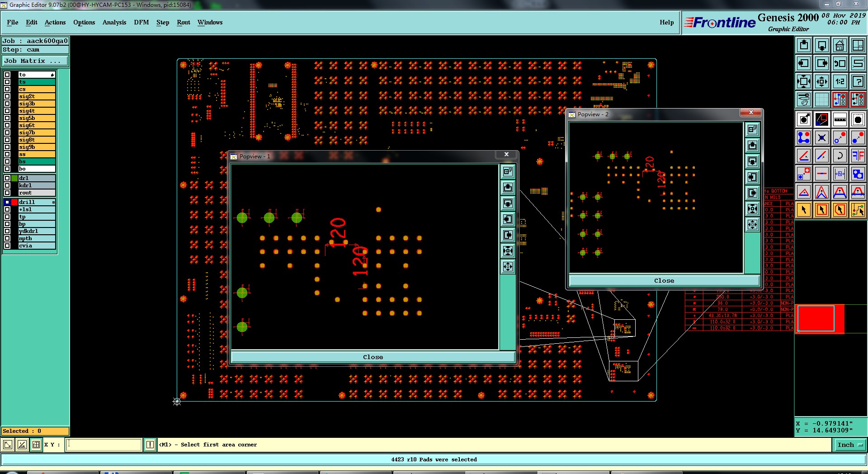
Task: Click the pan up arrow icon
Action: click(804, 45)
